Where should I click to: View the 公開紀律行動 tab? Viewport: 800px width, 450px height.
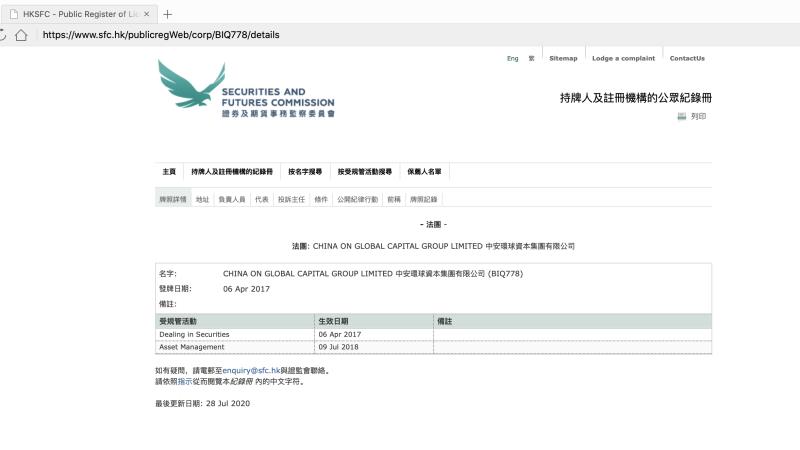[358, 199]
